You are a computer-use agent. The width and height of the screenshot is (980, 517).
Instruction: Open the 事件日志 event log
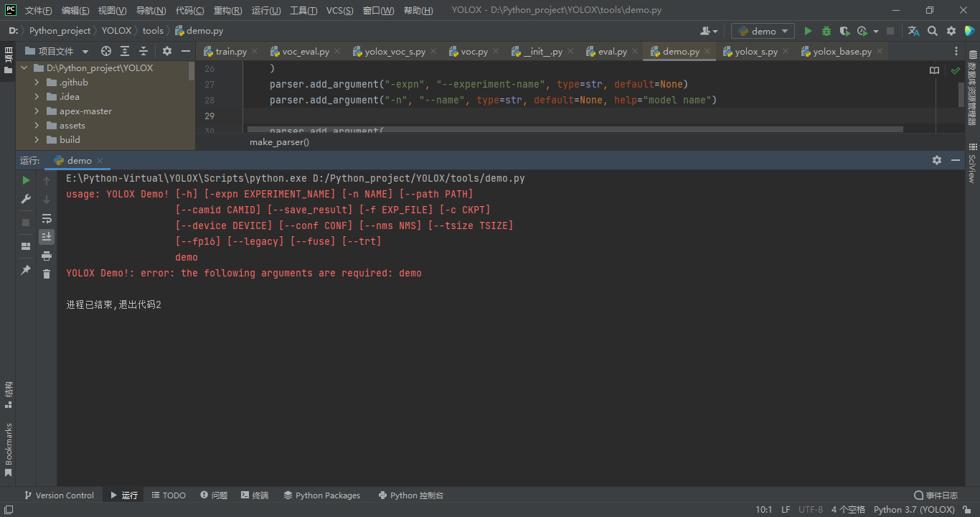(941, 495)
